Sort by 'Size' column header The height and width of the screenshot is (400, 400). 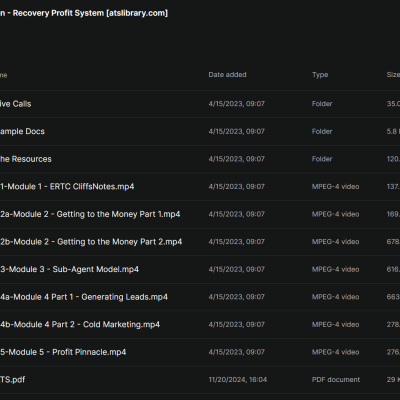coord(393,75)
